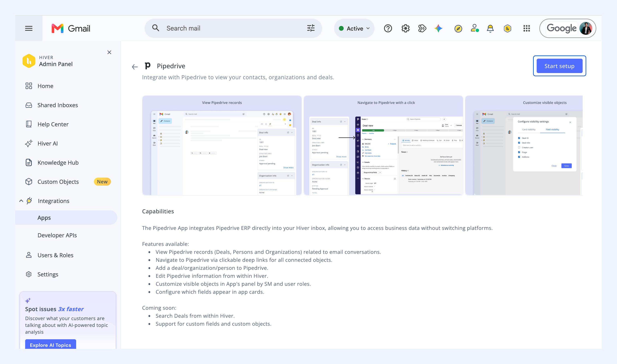Select Apps under Integrations

coord(66,218)
